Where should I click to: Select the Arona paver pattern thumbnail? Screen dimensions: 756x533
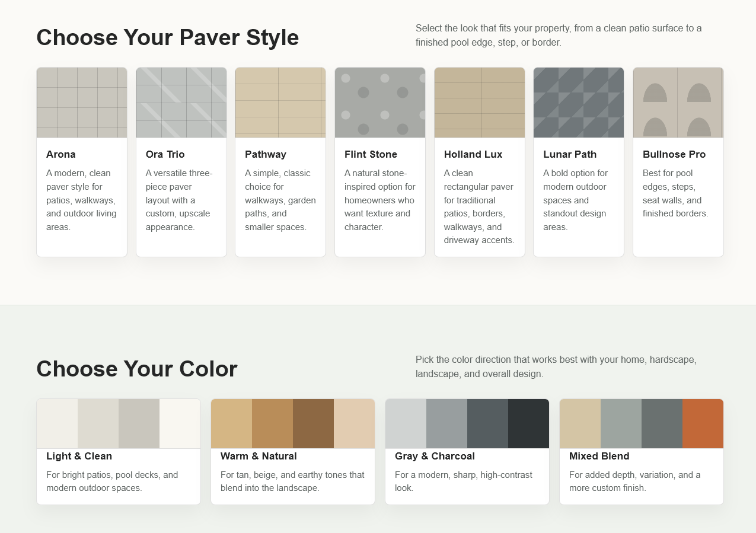point(82,103)
